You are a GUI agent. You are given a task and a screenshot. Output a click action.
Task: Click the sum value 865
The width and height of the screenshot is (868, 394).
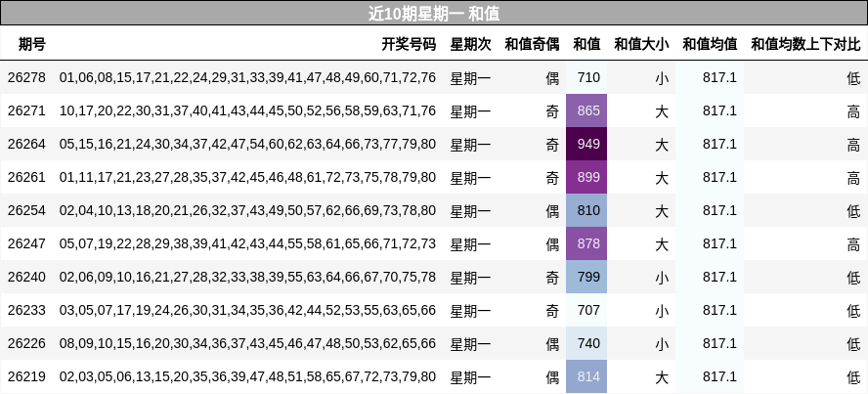(588, 110)
